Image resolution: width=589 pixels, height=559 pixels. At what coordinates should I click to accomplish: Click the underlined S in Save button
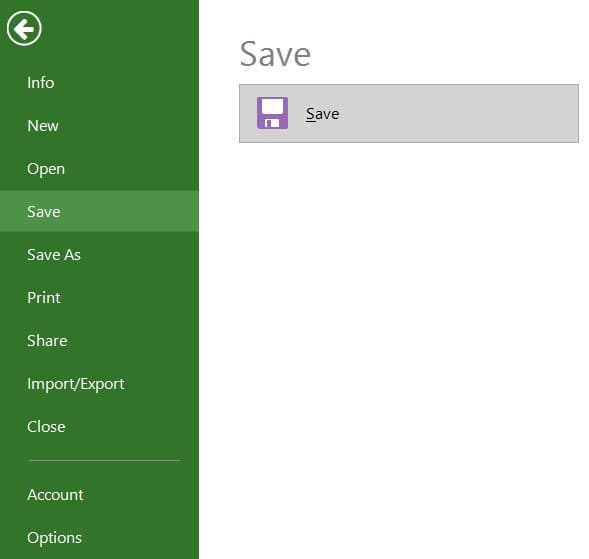(310, 114)
